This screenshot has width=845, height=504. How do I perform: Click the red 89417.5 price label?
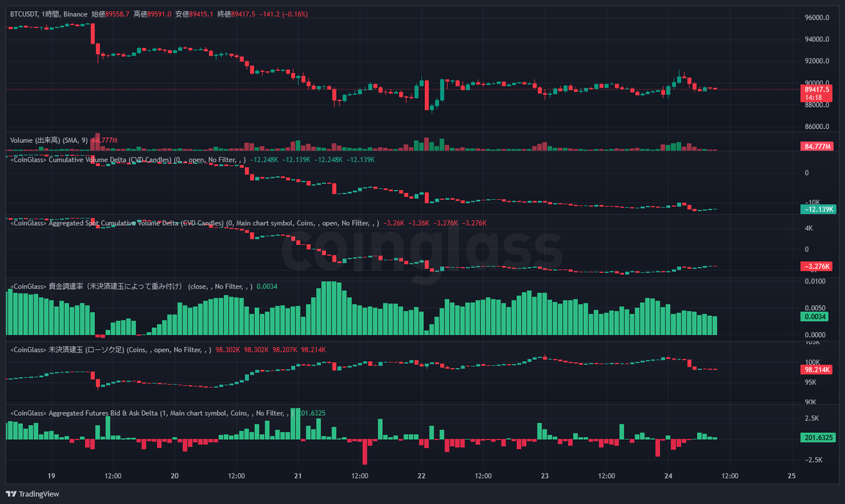coord(815,90)
